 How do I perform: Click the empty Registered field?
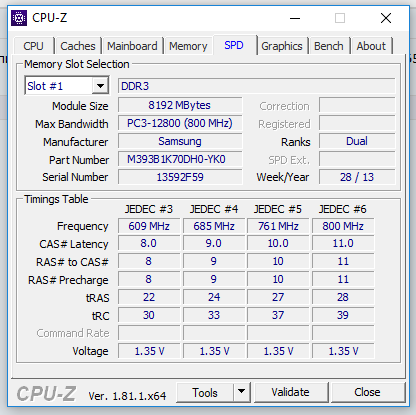[x=357, y=123]
